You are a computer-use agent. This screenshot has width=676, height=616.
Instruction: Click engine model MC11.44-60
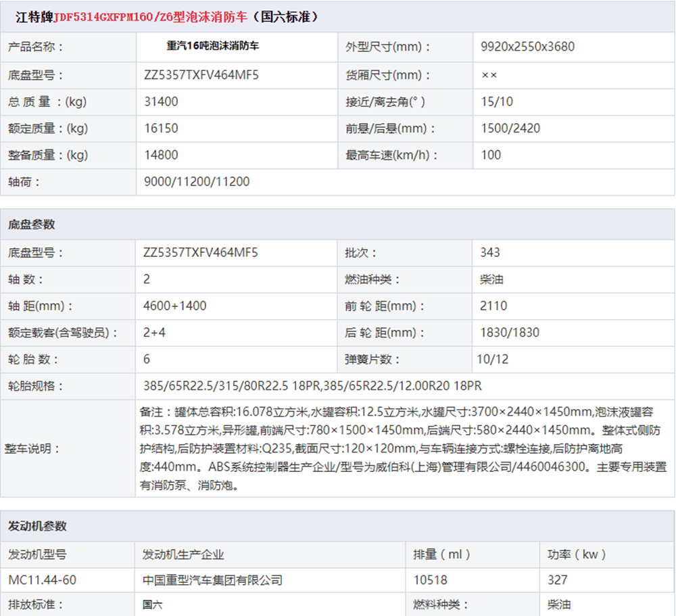point(42,580)
